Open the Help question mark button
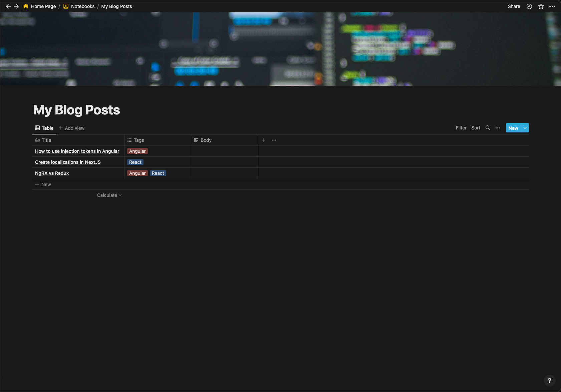This screenshot has height=392, width=561. click(549, 380)
